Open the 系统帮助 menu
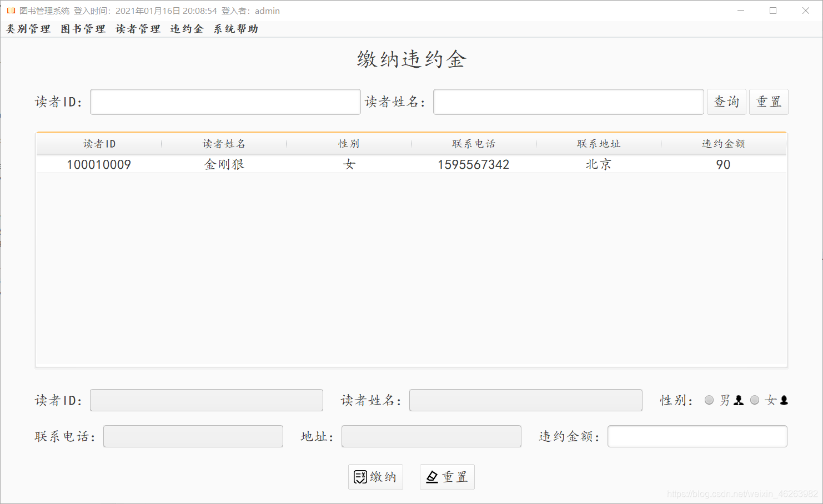 click(236, 29)
